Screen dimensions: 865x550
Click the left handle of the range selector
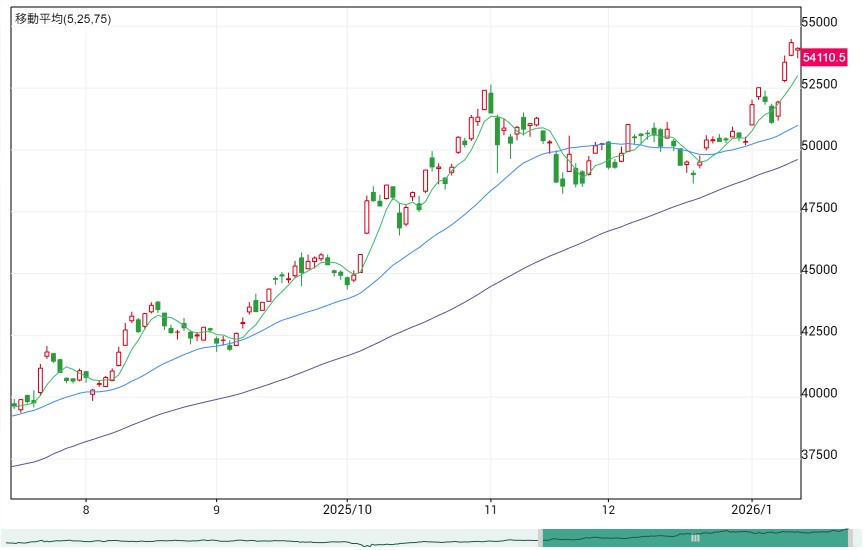pyautogui.click(x=540, y=538)
